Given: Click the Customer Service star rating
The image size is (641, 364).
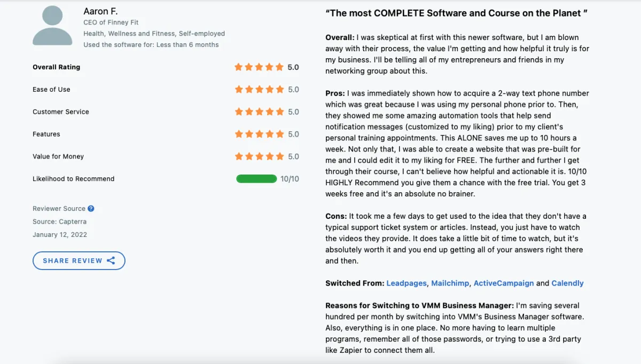Looking at the screenshot, I should (x=259, y=112).
